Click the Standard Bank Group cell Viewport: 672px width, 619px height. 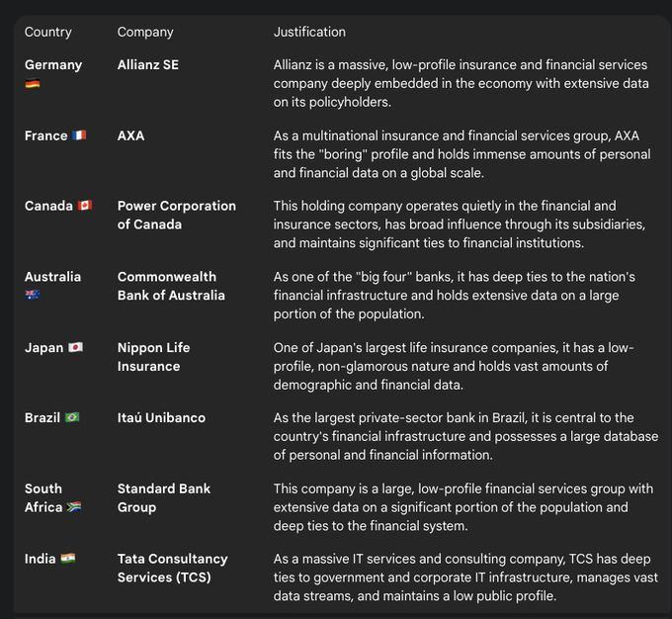pyautogui.click(x=163, y=497)
